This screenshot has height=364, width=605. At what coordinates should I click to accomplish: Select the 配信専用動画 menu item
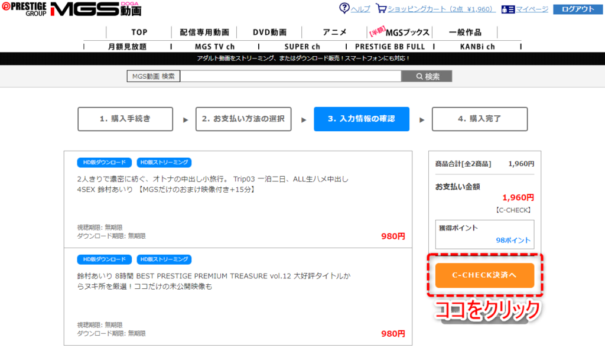click(204, 32)
